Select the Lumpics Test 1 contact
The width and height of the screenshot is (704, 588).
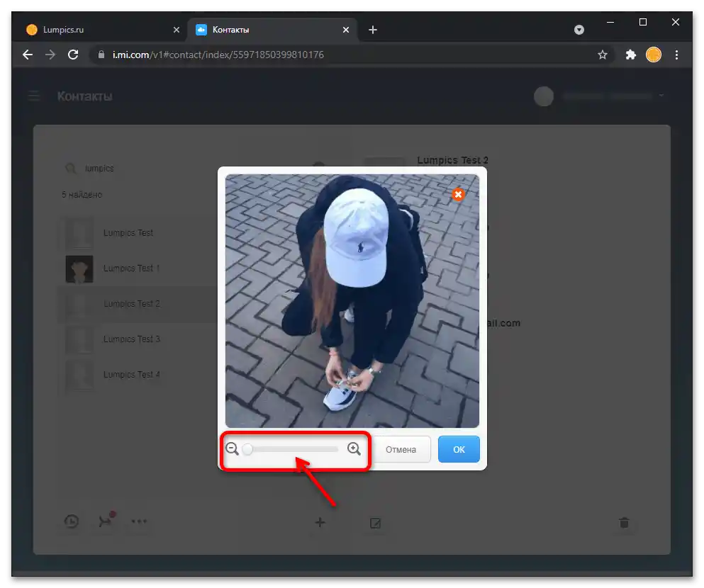click(137, 268)
